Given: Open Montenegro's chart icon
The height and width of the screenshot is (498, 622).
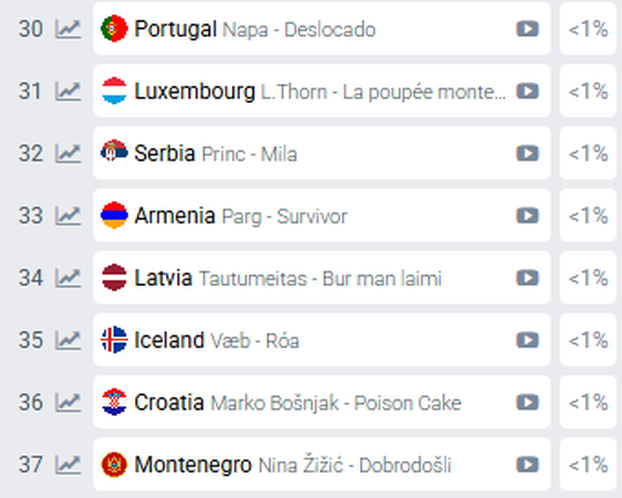Looking at the screenshot, I should (68, 465).
